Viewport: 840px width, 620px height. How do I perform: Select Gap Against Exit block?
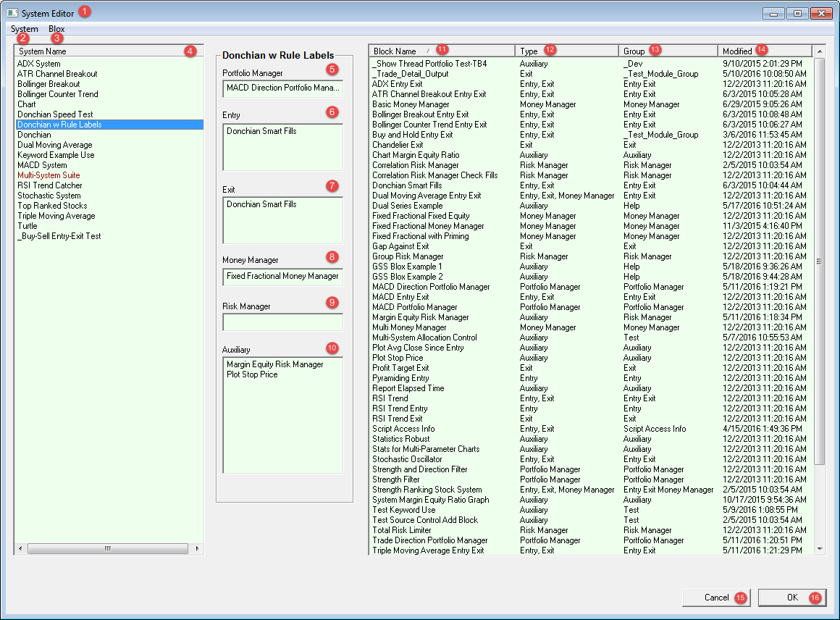[x=592, y=246]
